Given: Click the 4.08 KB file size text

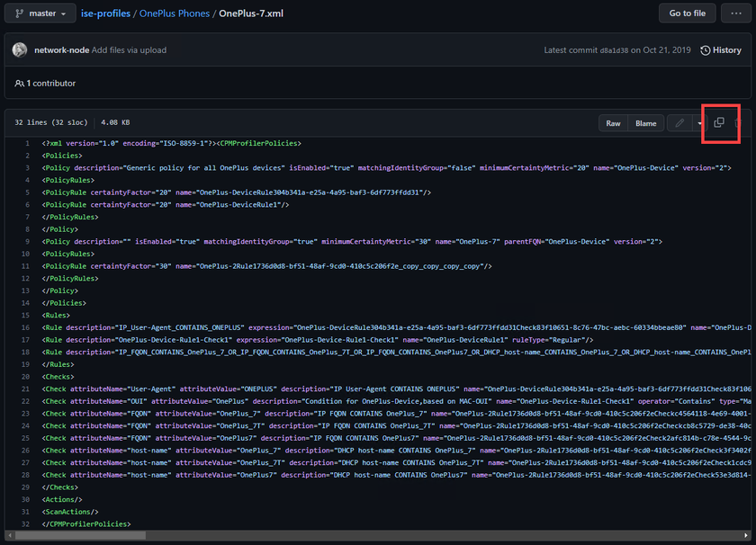Looking at the screenshot, I should coord(115,123).
